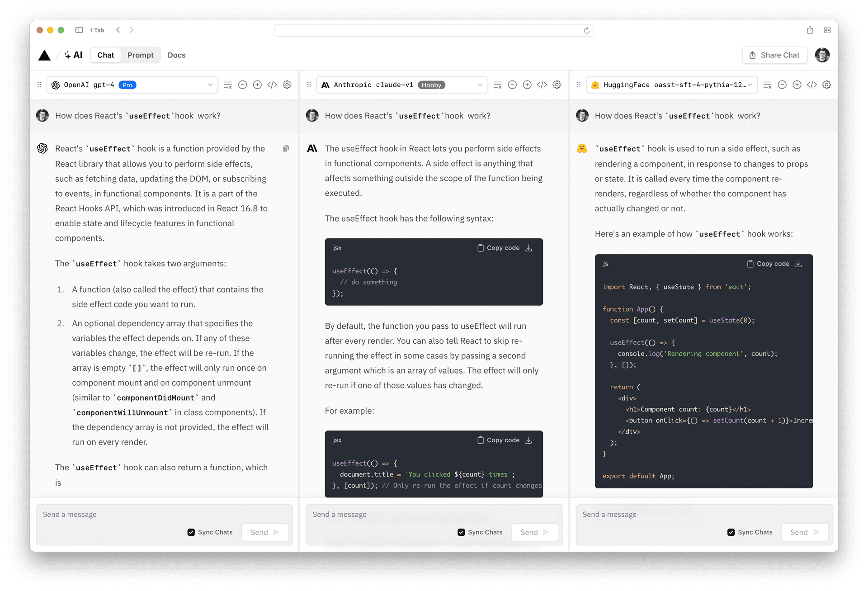
Task: Clear the GPT-4 chat history
Action: tap(227, 85)
